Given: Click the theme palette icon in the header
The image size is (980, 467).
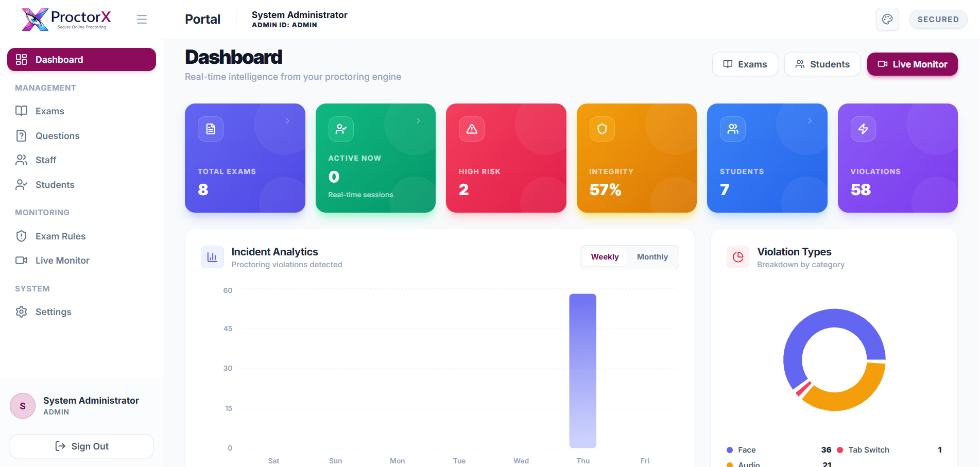Looking at the screenshot, I should (887, 19).
